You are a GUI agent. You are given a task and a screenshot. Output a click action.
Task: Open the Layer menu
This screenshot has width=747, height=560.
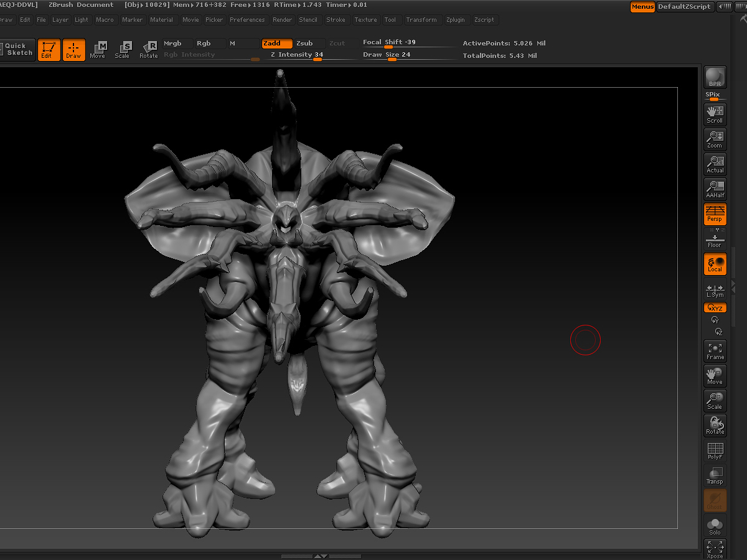coord(60,20)
